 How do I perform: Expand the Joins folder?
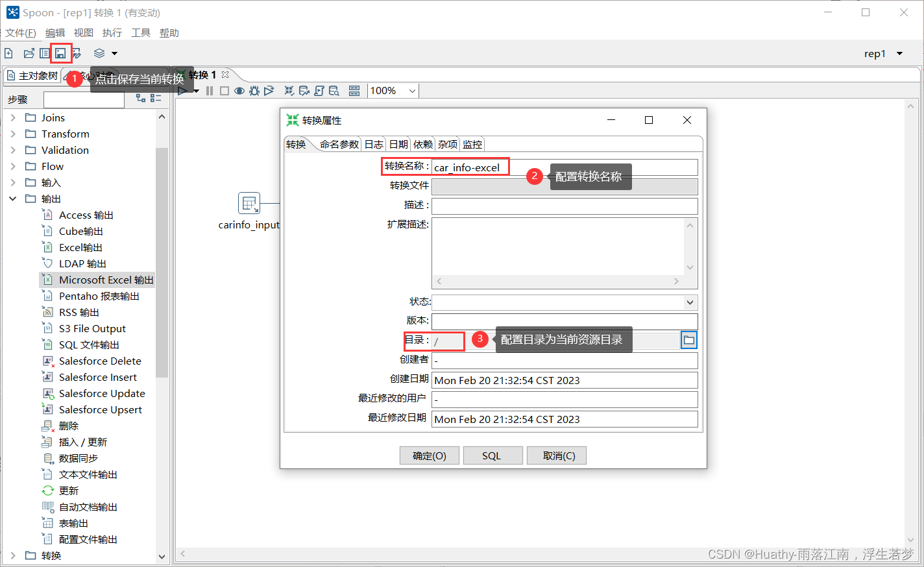click(13, 117)
